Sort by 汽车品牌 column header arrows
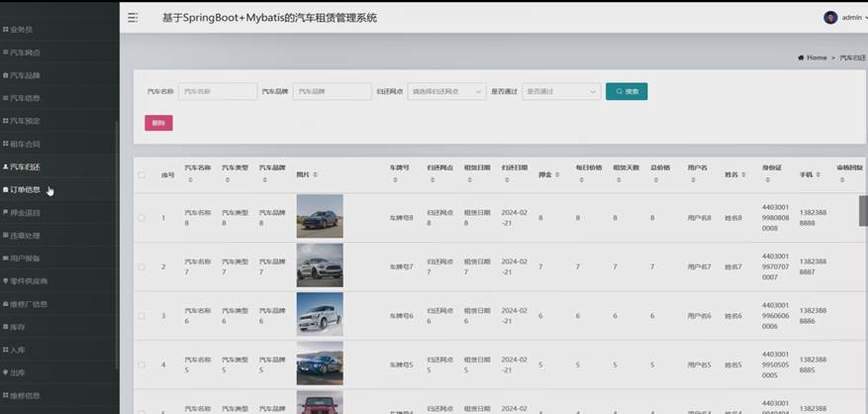Viewport: 868px width, 414px height. coord(265,180)
